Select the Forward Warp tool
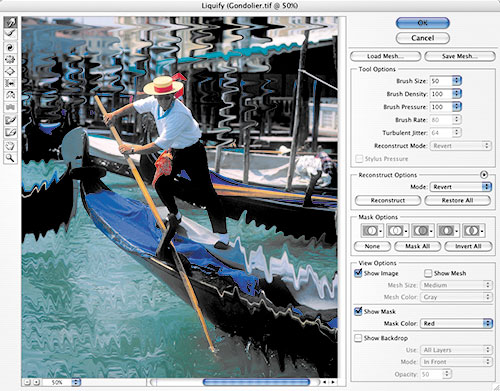Screen dimensions: 500x391 point(10,22)
